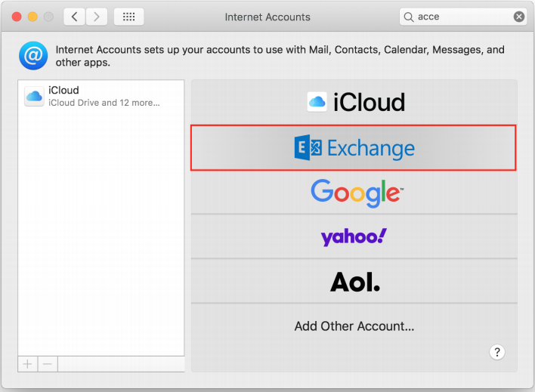Viewport: 535px width, 392px height.
Task: Select the iCloud account in sidebar
Action: click(101, 96)
